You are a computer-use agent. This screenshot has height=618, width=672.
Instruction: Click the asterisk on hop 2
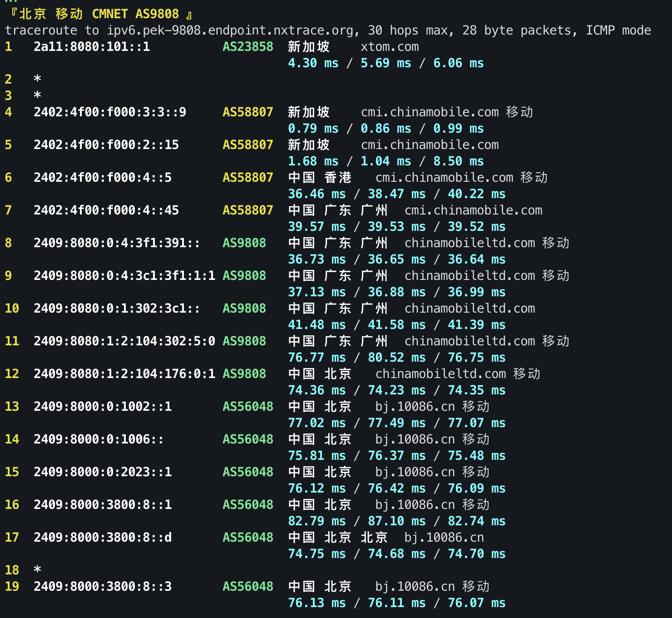click(x=37, y=79)
